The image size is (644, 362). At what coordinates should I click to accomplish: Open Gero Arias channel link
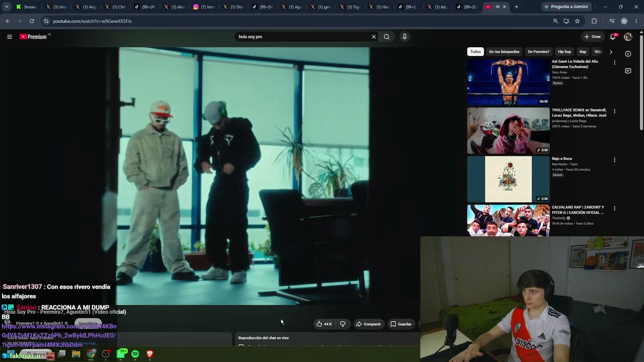559,72
